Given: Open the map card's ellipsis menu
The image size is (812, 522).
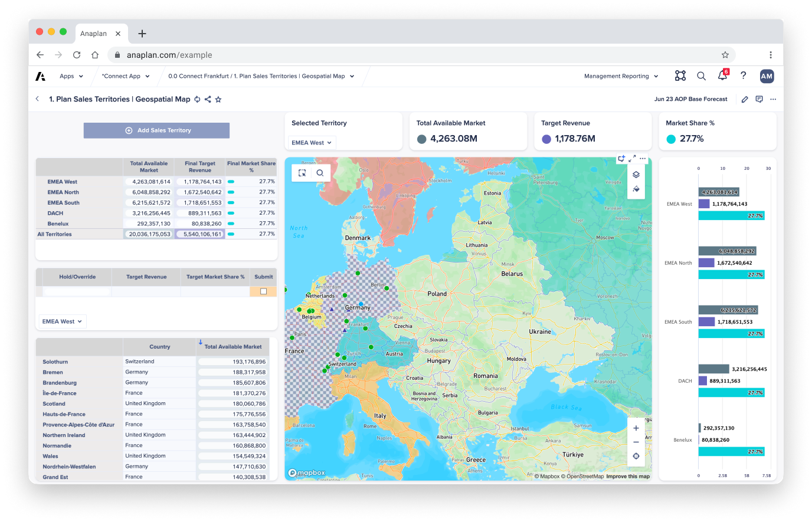Looking at the screenshot, I should point(643,158).
